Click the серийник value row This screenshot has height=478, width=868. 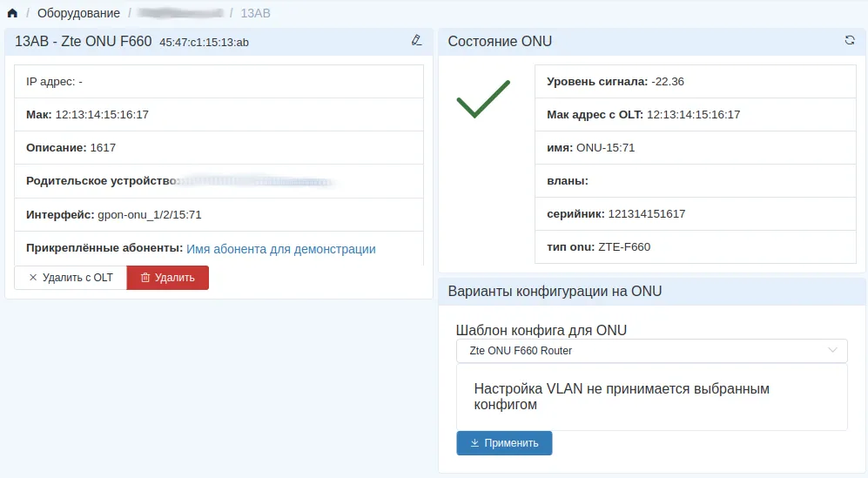pyautogui.click(x=695, y=214)
